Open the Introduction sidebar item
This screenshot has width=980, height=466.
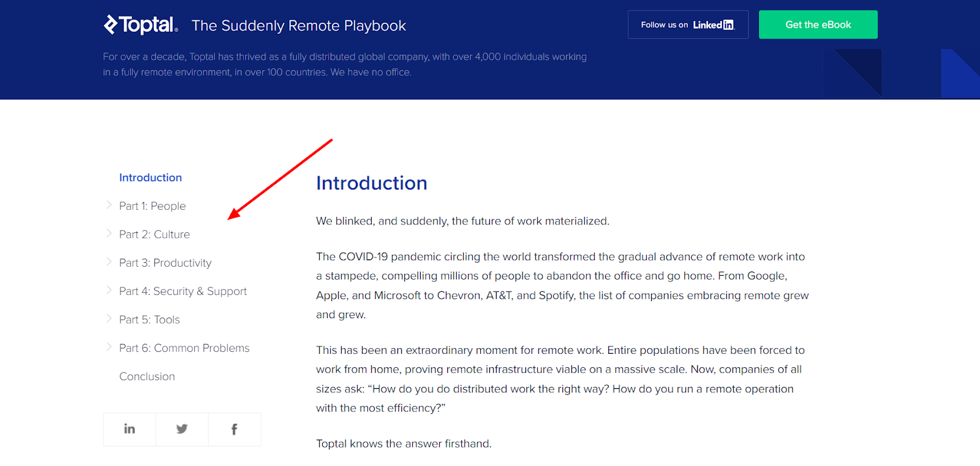point(151,178)
